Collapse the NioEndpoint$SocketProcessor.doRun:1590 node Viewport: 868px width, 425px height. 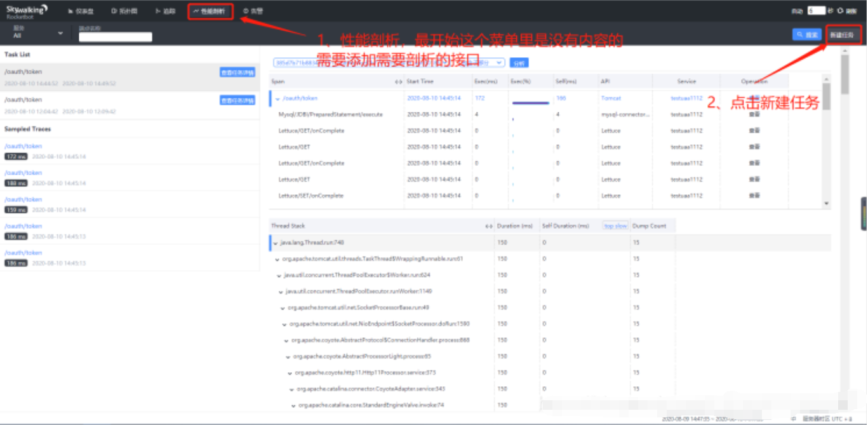[x=285, y=324]
